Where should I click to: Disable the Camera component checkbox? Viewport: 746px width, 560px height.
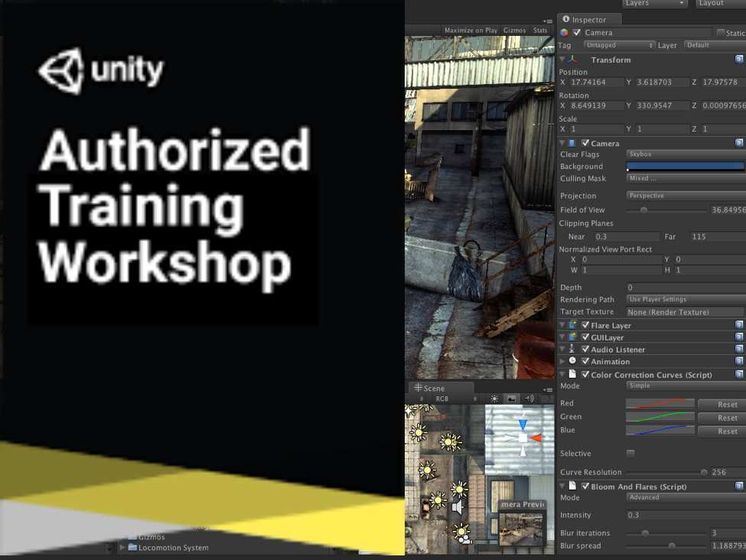[x=585, y=143]
